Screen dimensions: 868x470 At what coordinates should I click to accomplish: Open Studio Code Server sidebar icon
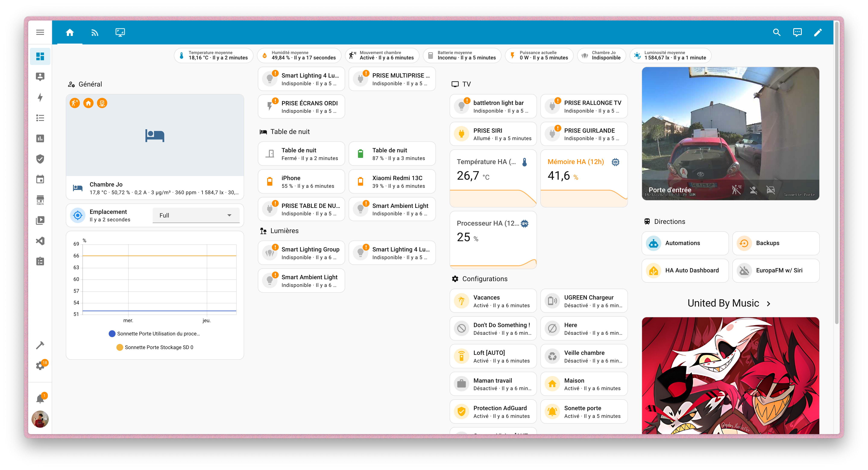coord(40,241)
